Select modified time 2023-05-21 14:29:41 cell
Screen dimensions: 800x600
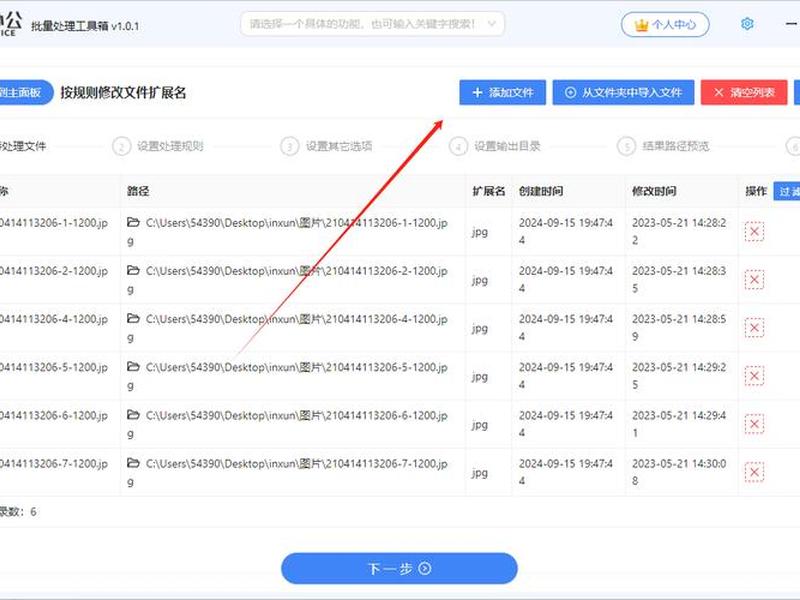pos(681,424)
